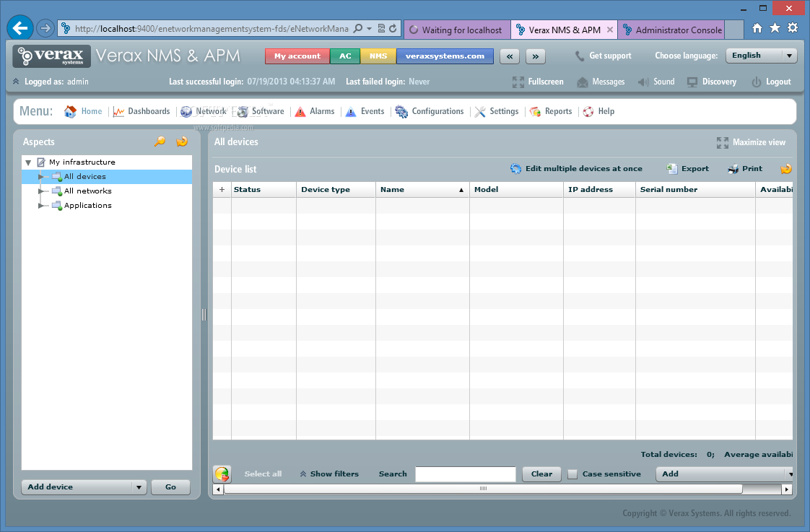
Task: Click the horizontal scrollbar left arrow
Action: [x=219, y=489]
